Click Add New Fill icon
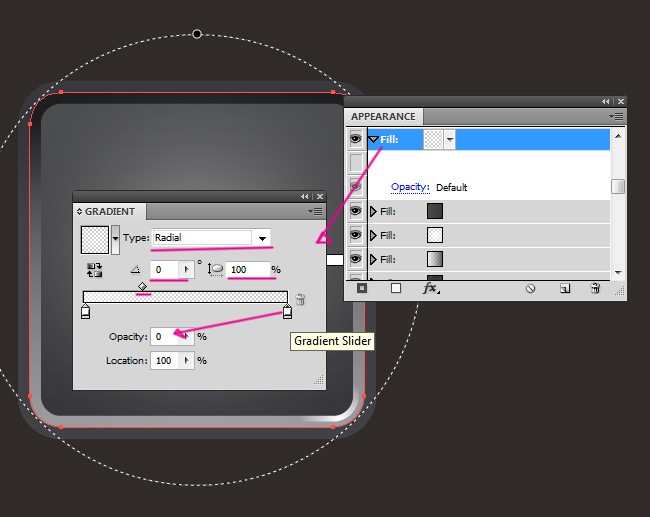The height and width of the screenshot is (517, 650). pyautogui.click(x=396, y=288)
